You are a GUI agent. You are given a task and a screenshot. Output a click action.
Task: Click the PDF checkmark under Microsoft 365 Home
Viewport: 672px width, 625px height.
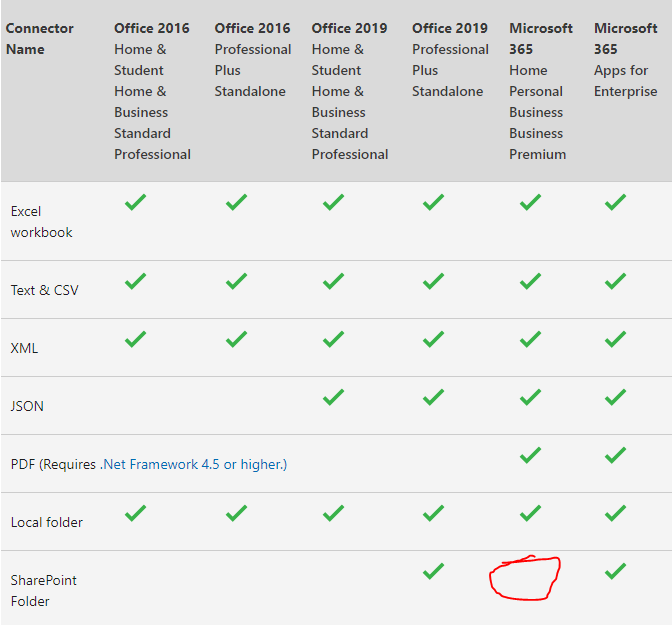tap(531, 455)
